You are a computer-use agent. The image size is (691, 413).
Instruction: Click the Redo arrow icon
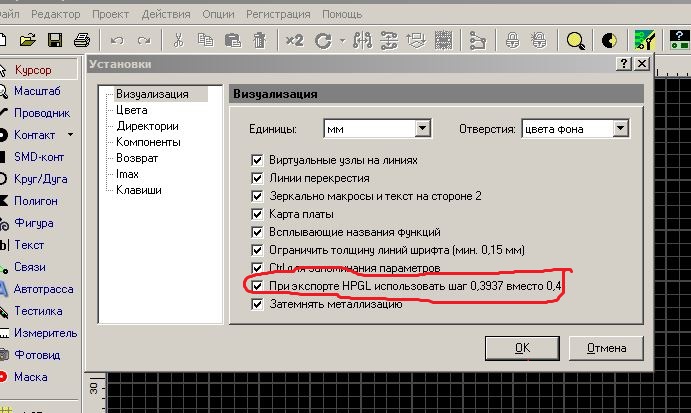click(x=144, y=41)
